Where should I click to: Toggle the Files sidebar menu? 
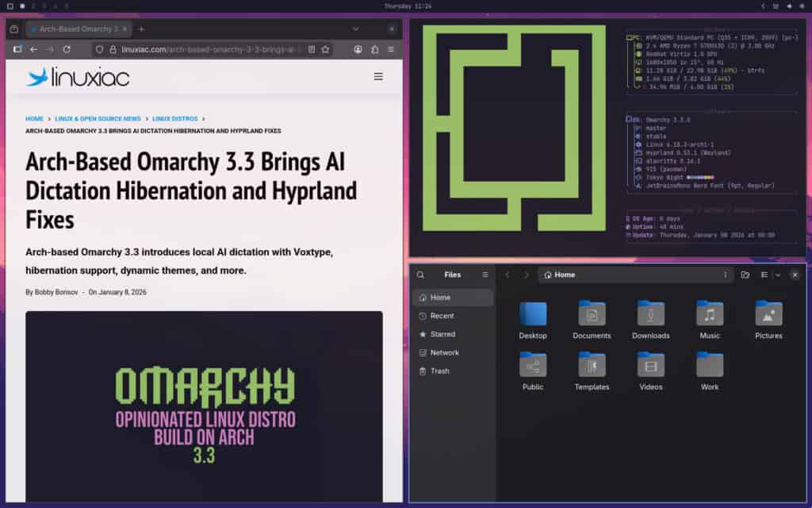485,275
